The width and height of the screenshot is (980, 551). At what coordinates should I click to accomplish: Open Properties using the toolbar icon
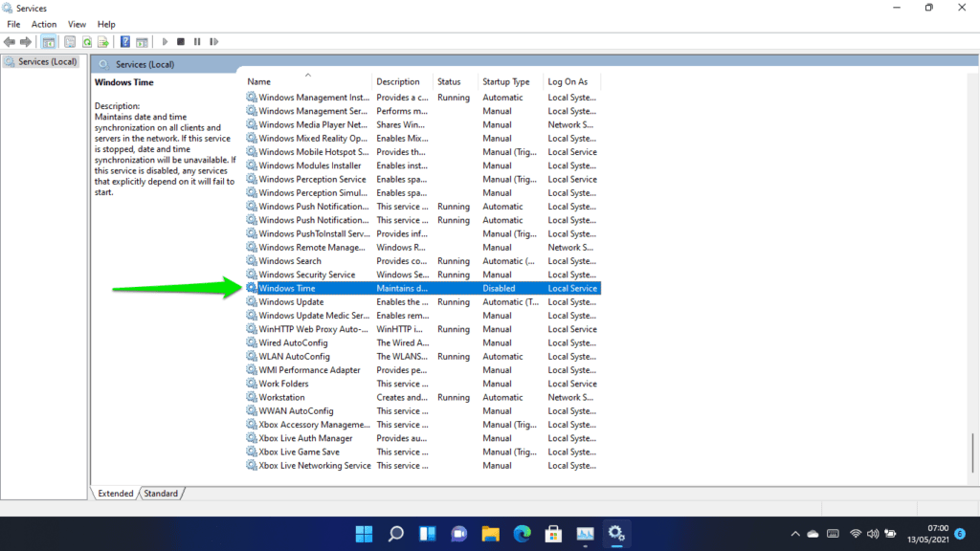click(69, 41)
